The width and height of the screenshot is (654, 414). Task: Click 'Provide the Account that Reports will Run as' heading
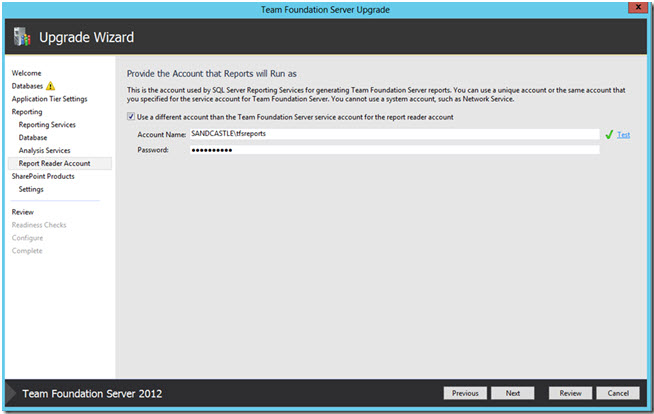pos(211,74)
